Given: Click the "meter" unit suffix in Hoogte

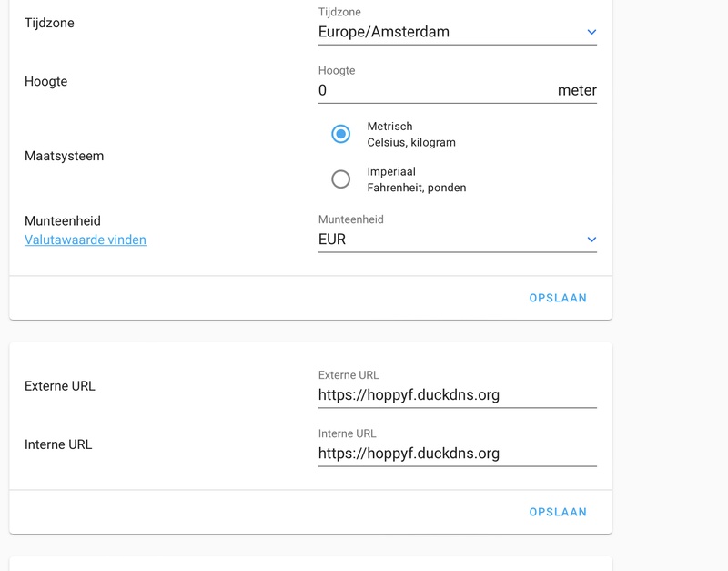Looking at the screenshot, I should pos(577,90).
